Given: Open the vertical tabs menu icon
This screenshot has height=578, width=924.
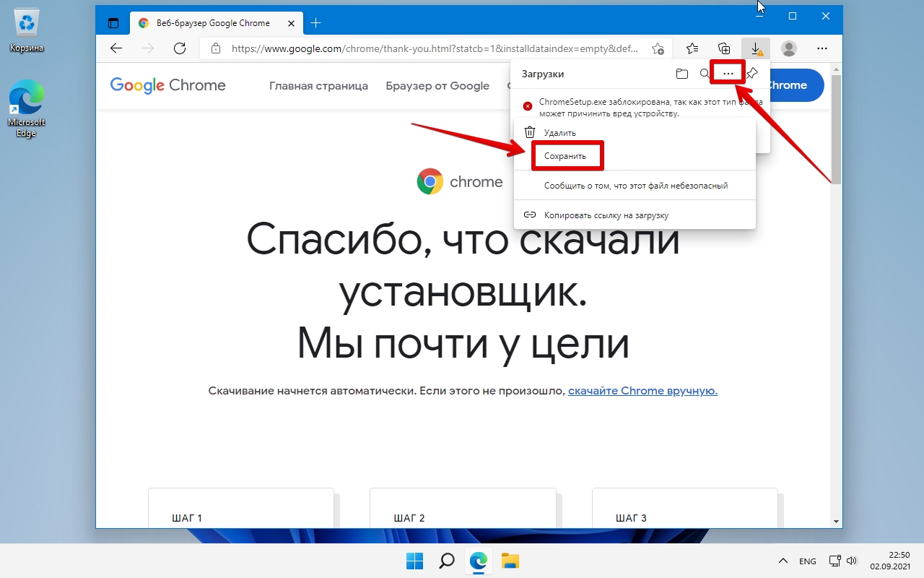Looking at the screenshot, I should pos(113,23).
